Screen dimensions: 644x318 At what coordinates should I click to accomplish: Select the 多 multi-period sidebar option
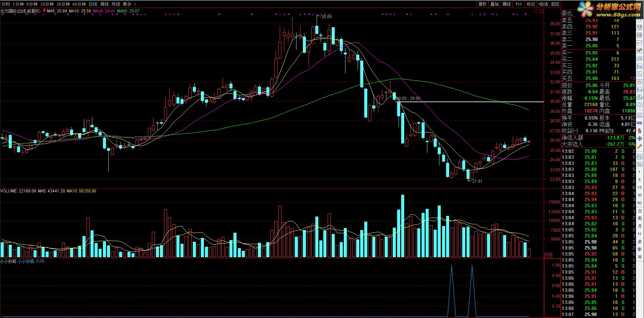(640, 241)
